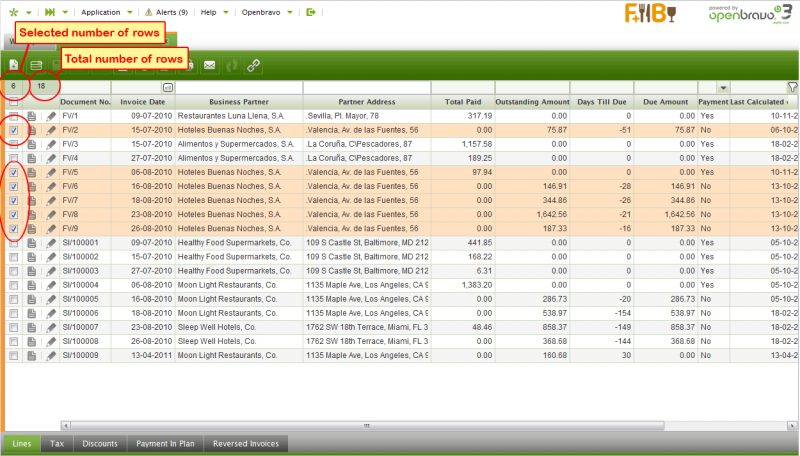Open the Invoice Date calendar picker icon

tap(167, 88)
